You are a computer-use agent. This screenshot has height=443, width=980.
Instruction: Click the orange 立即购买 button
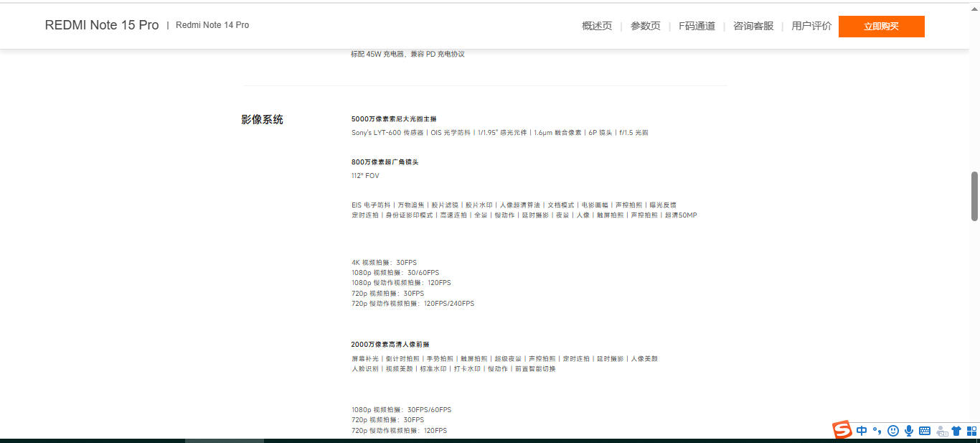tap(881, 27)
